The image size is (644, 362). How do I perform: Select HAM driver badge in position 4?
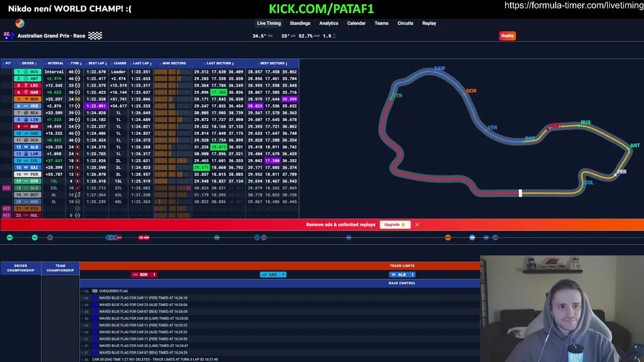[28, 93]
